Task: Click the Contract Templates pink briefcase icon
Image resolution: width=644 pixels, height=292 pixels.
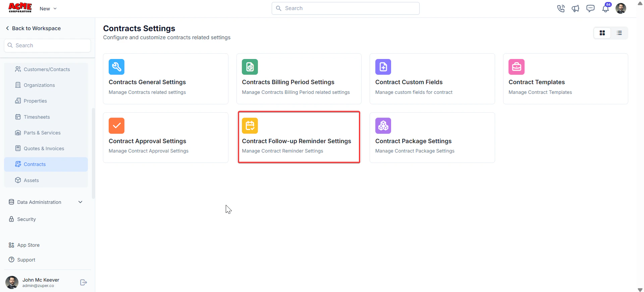Action: (x=517, y=67)
